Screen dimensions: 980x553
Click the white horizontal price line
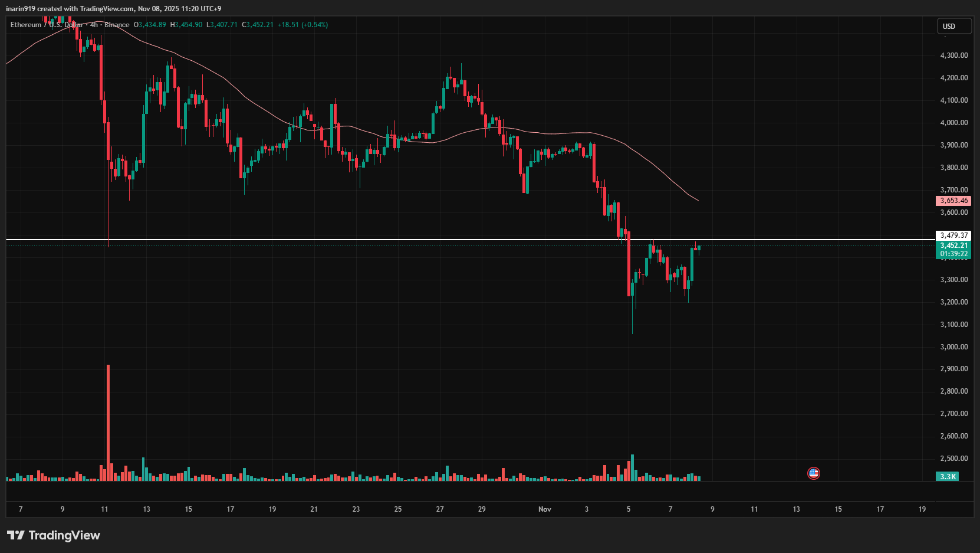click(354, 240)
